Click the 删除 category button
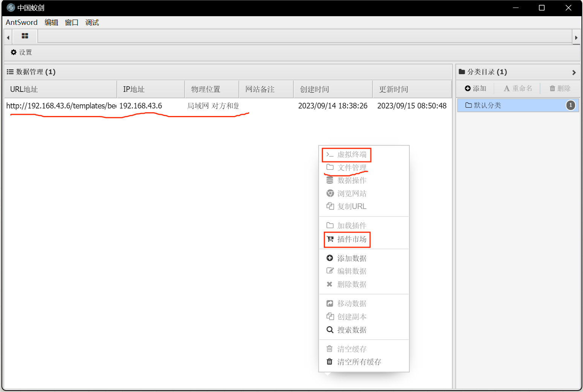583x392 pixels. click(560, 88)
